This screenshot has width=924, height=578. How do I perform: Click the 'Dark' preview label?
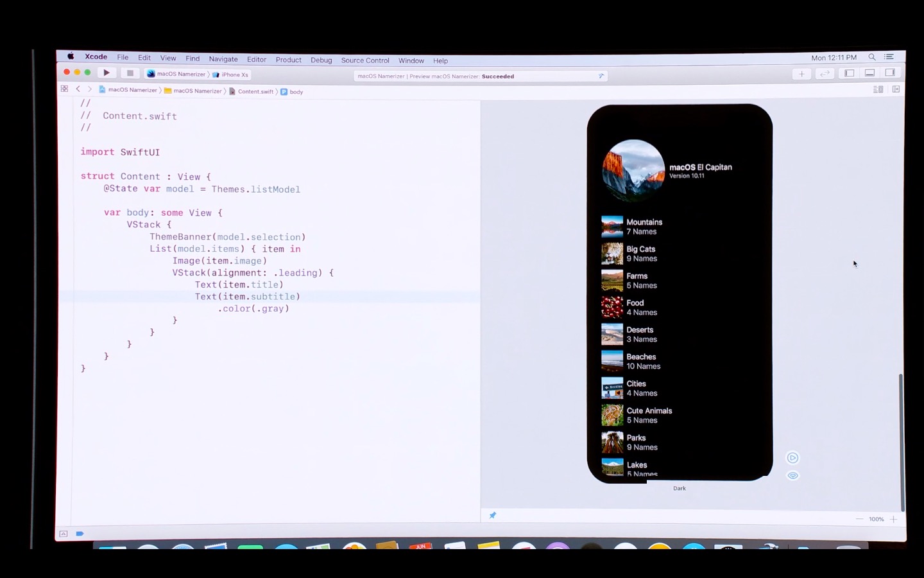680,489
